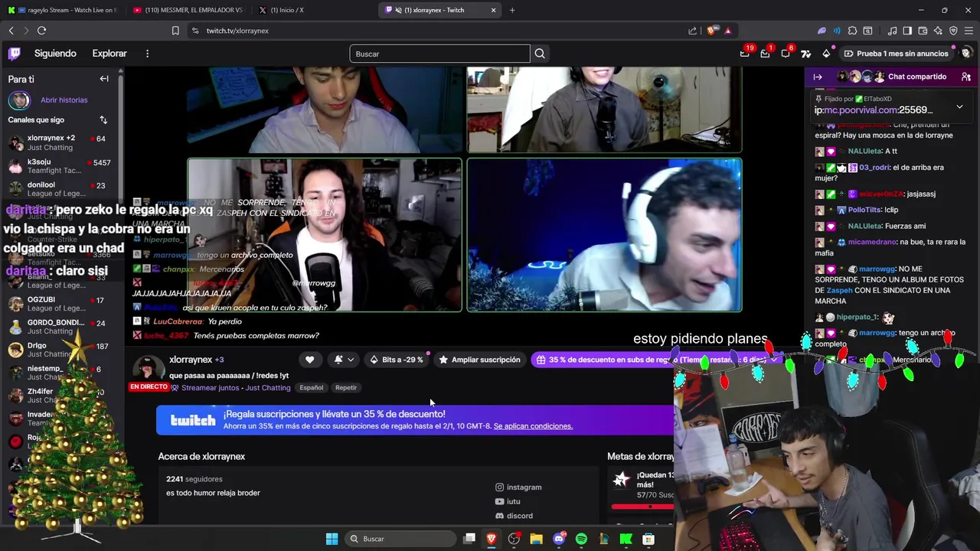Open the Twitch notifications inbox
This screenshot has width=980, height=551.
click(x=765, y=54)
